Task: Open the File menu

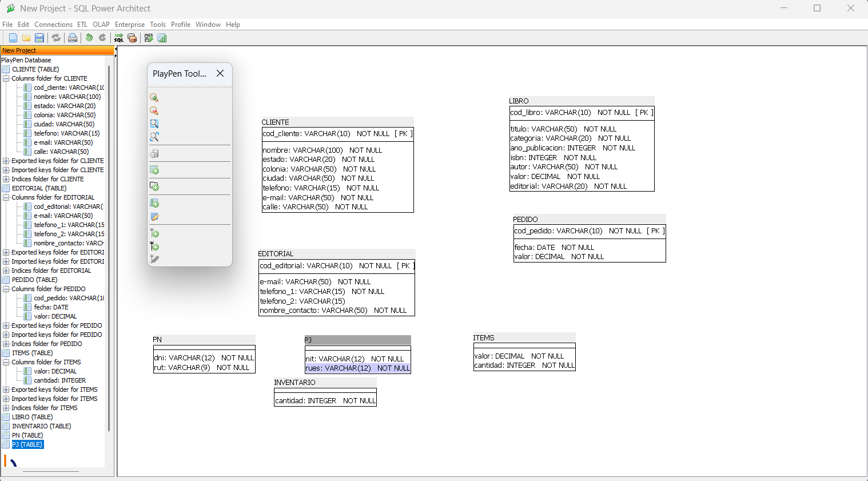Action: click(x=7, y=25)
